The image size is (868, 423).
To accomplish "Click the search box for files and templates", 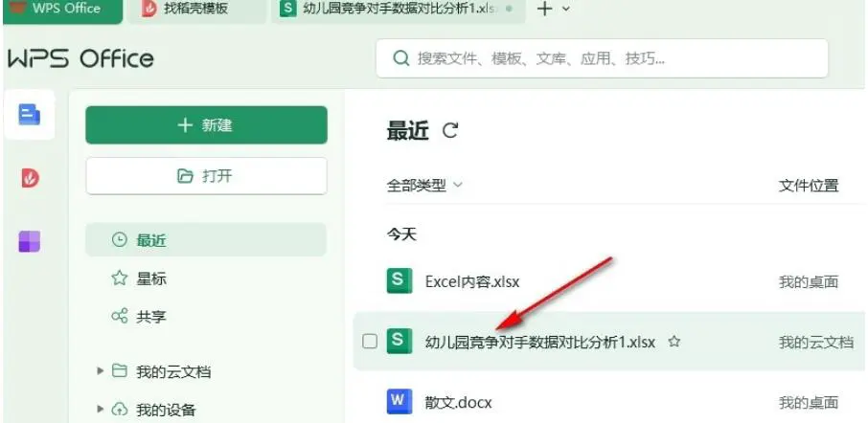I will [602, 58].
